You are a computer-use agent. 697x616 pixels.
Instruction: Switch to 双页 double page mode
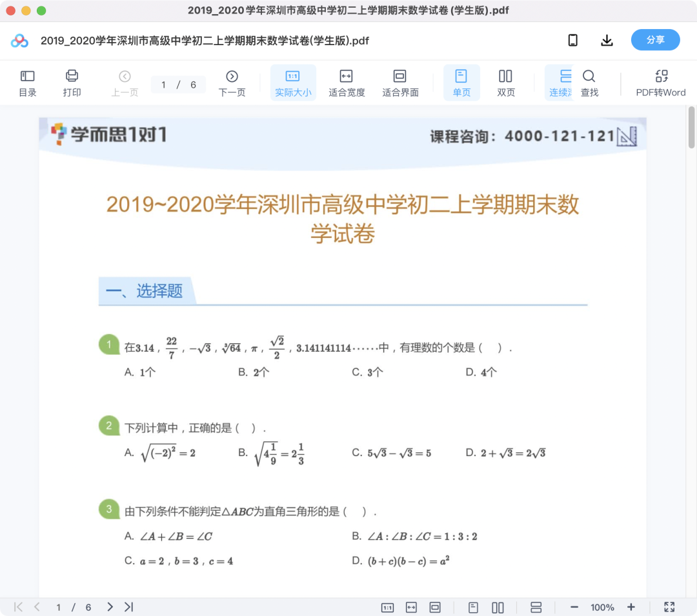click(505, 83)
